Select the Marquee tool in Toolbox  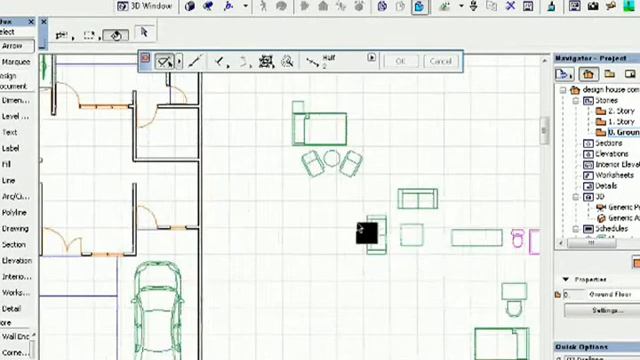(16, 62)
